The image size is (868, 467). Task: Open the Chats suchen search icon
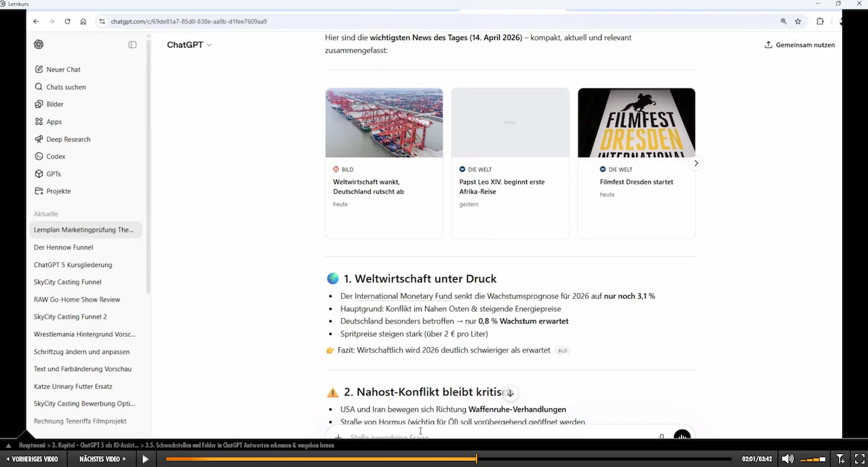click(x=39, y=87)
